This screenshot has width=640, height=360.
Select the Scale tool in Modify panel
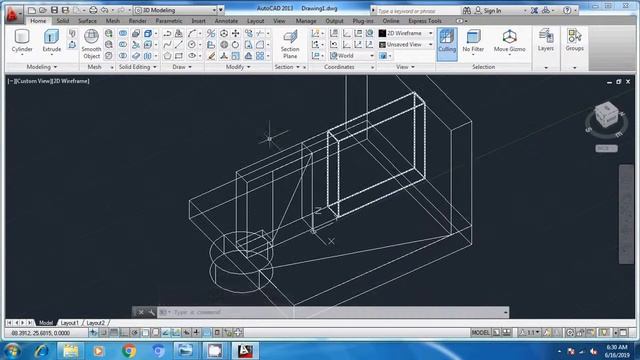[236, 56]
